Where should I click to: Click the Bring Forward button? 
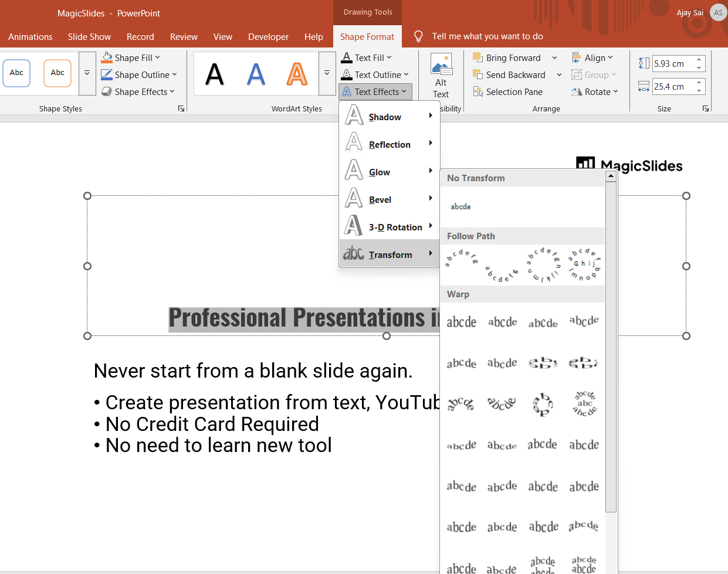[507, 58]
